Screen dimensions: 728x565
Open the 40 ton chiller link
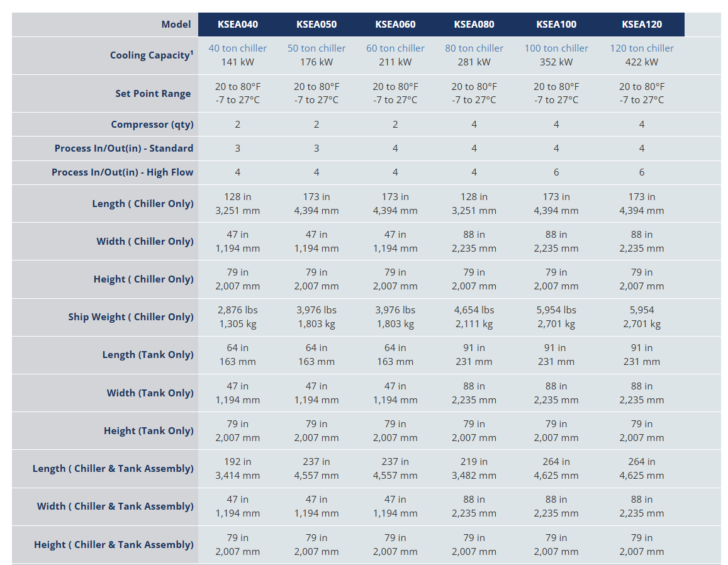[x=237, y=48]
